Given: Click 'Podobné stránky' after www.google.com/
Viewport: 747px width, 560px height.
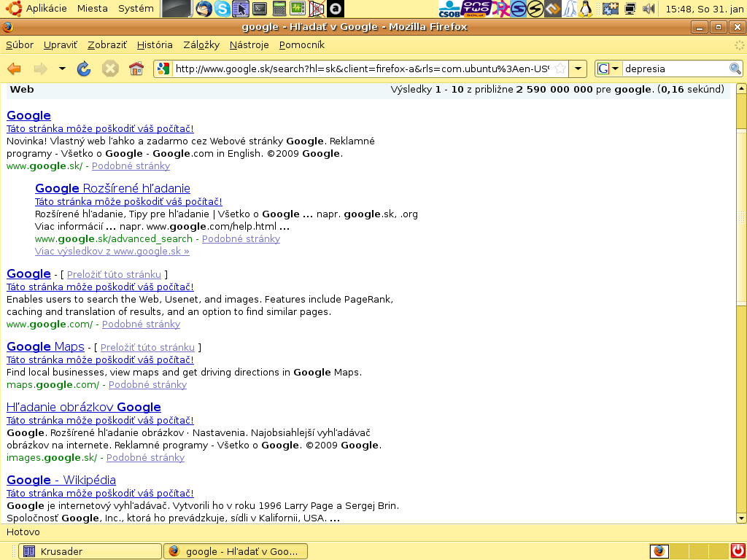Looking at the screenshot, I should 141,324.
